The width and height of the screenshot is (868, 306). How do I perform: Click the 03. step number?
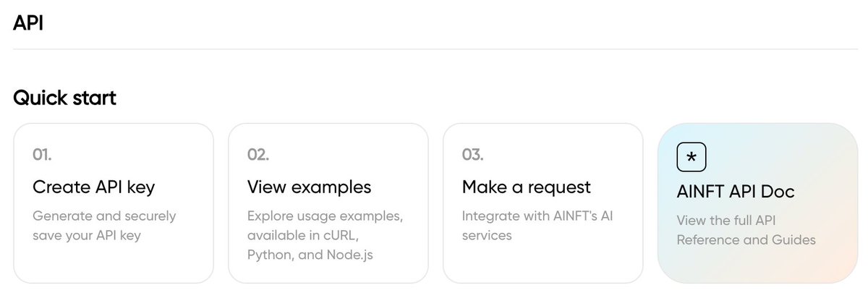pos(472,154)
